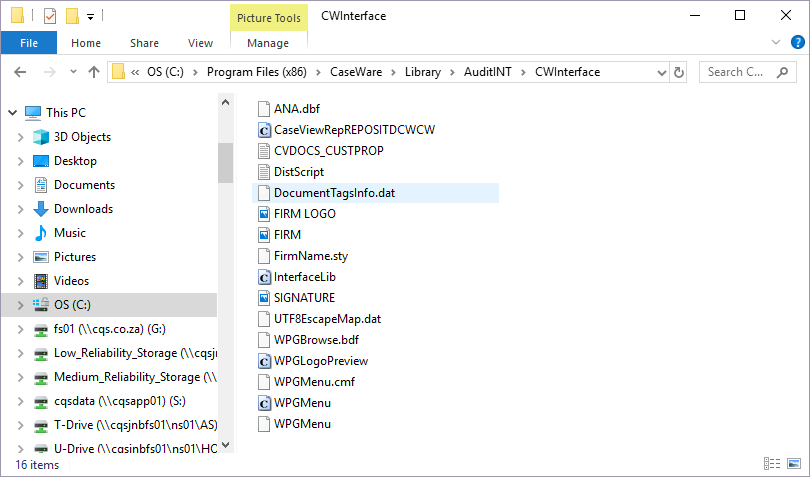810x477 pixels.
Task: Click the search box in CWInterface
Action: tap(747, 72)
